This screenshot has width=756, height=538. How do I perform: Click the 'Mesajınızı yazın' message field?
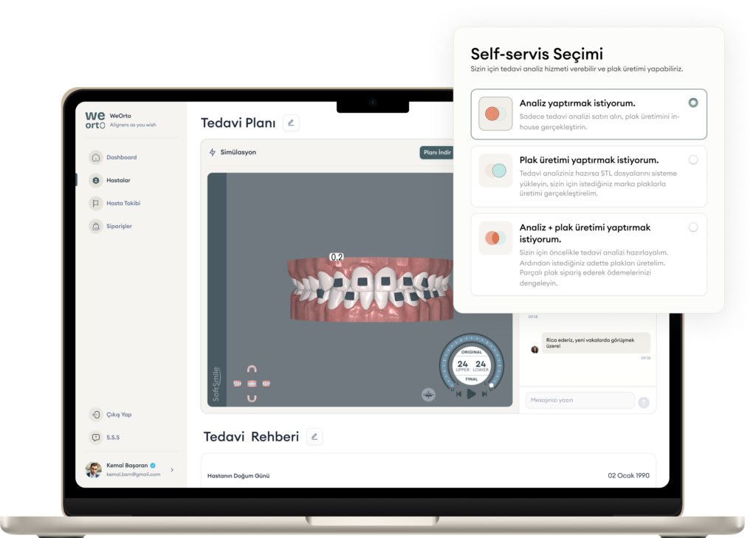[x=580, y=400]
